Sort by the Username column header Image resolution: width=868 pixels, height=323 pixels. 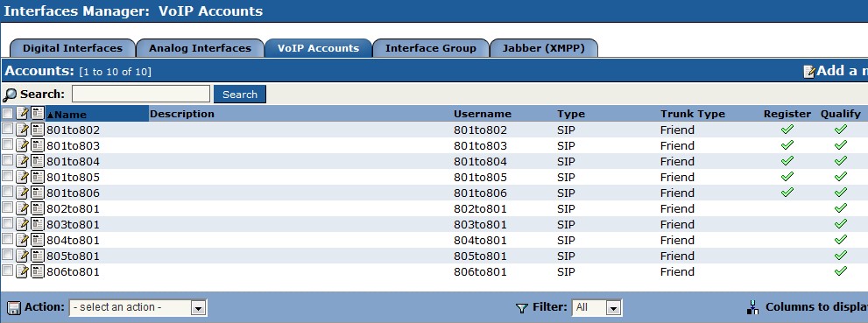[483, 114]
